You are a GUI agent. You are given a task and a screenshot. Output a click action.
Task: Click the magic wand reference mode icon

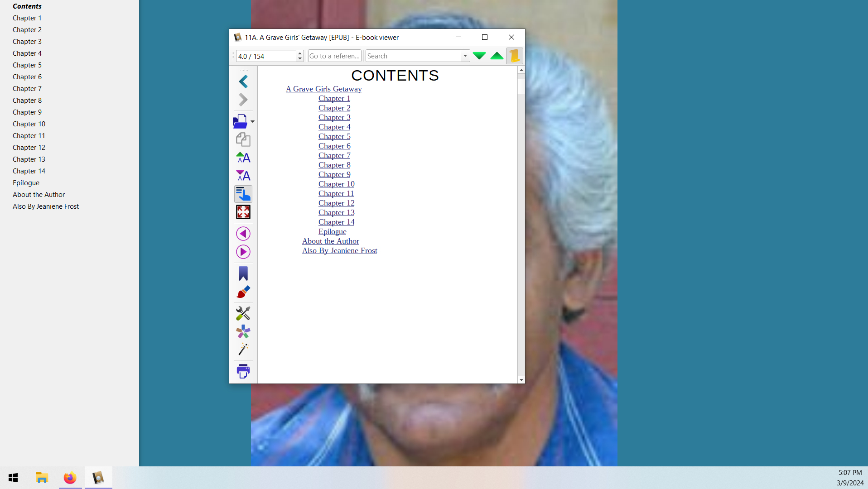pos(243,350)
